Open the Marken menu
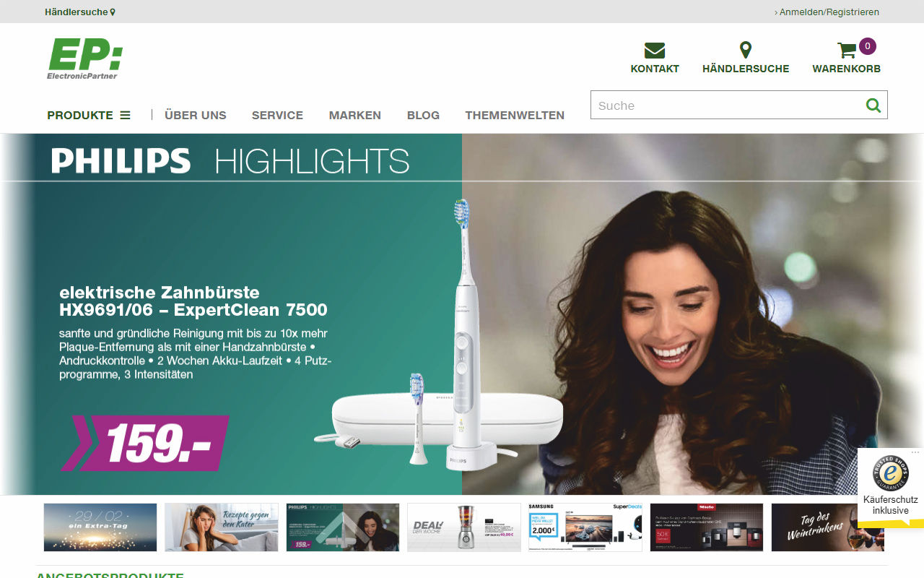924x578 pixels. coord(355,115)
